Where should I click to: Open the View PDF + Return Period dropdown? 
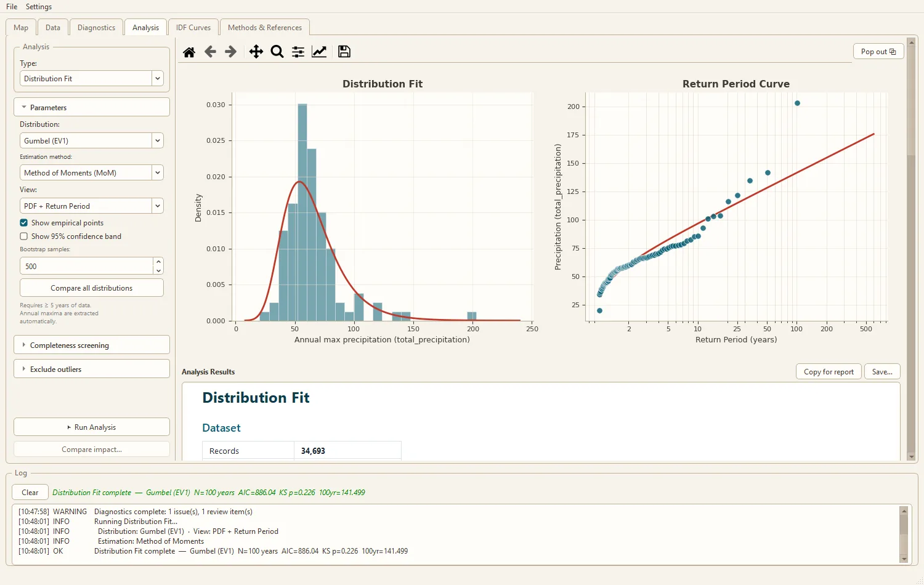(91, 206)
